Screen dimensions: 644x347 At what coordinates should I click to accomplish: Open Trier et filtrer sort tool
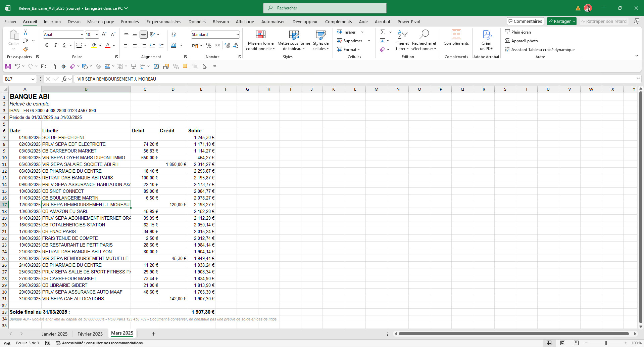click(402, 40)
